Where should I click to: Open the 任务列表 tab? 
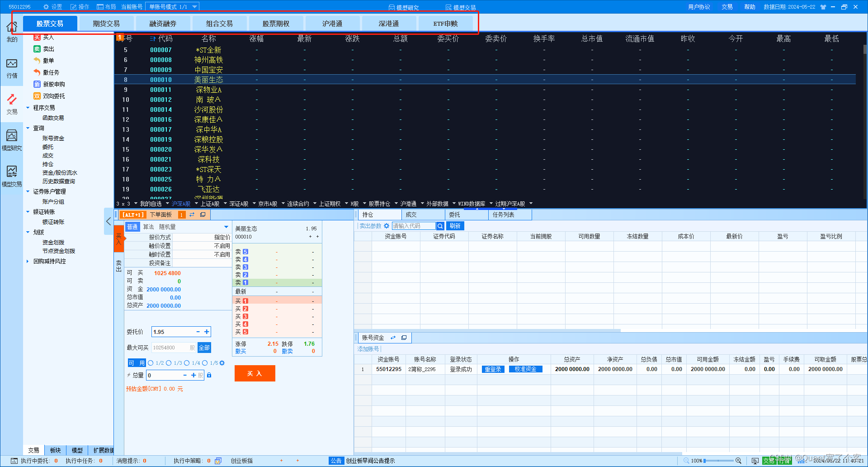click(x=510, y=214)
